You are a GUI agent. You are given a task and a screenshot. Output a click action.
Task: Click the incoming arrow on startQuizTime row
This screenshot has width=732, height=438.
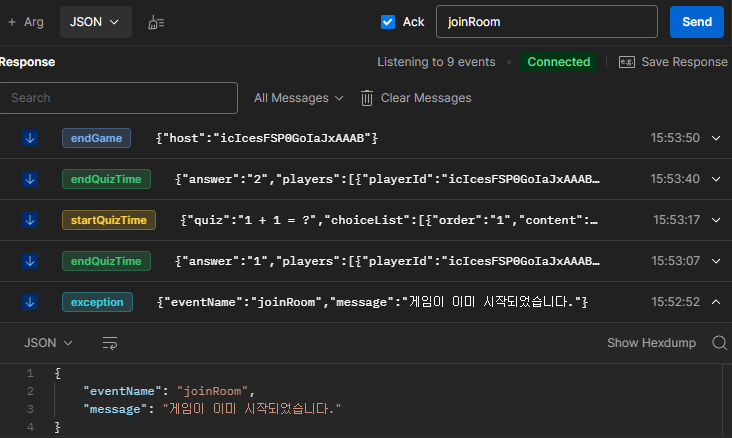[30, 220]
